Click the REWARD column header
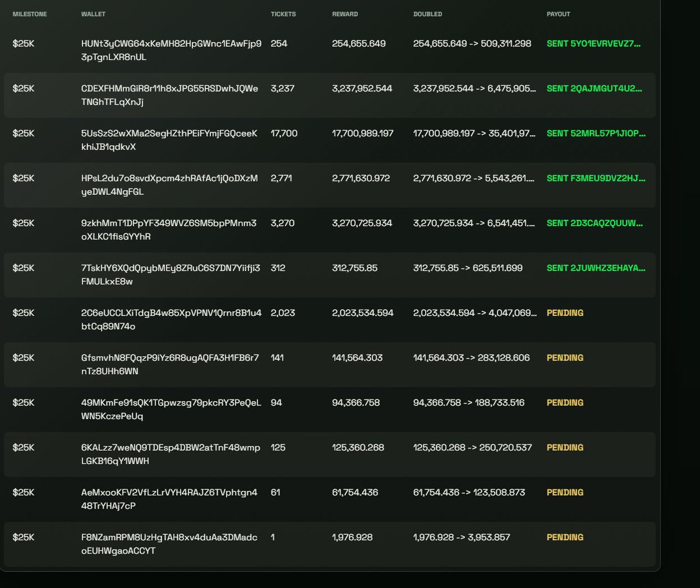700x588 pixels. (345, 14)
